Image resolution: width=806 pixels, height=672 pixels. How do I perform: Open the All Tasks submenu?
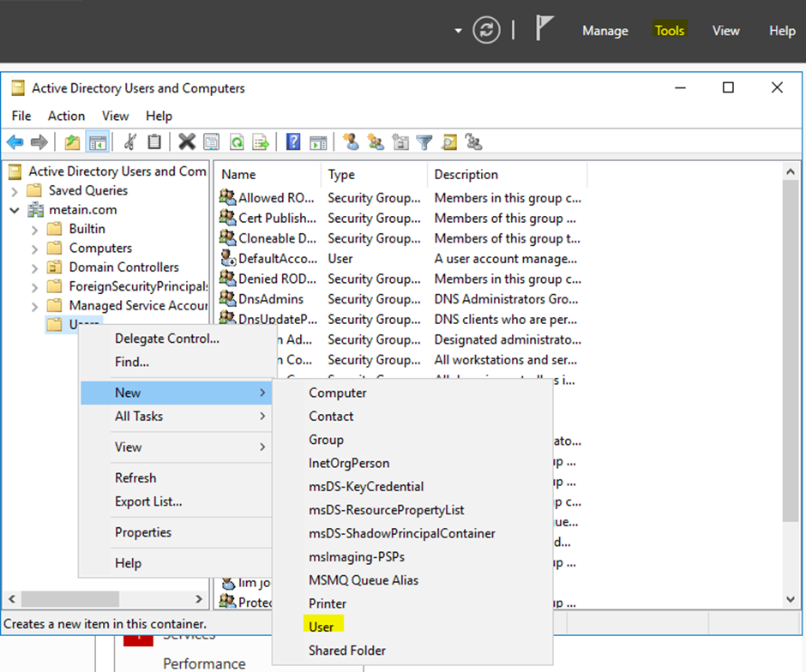click(176, 417)
